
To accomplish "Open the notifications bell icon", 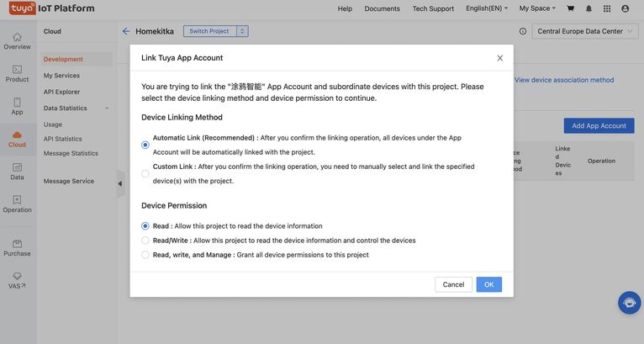I will (589, 8).
